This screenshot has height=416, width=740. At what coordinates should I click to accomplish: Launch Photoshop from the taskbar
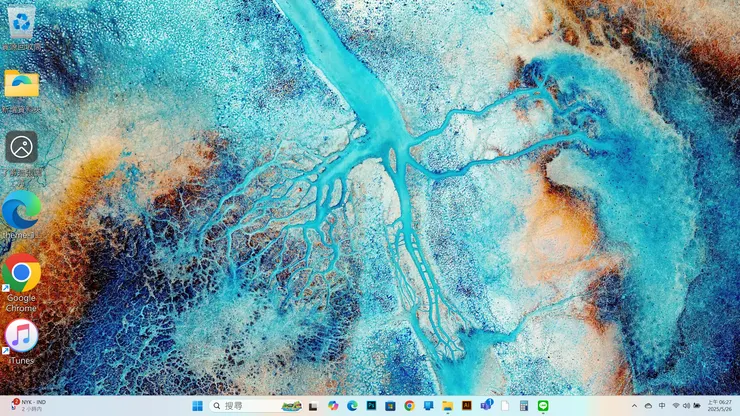tap(371, 406)
